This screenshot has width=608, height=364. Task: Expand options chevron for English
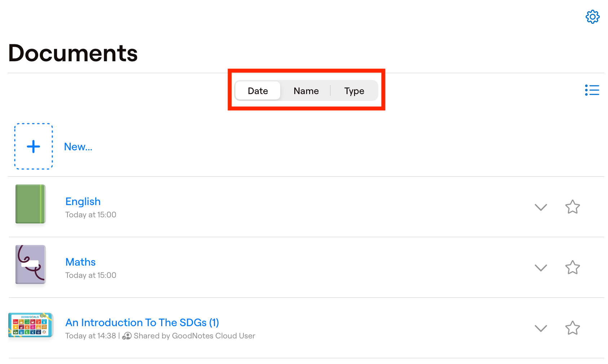coord(541,207)
